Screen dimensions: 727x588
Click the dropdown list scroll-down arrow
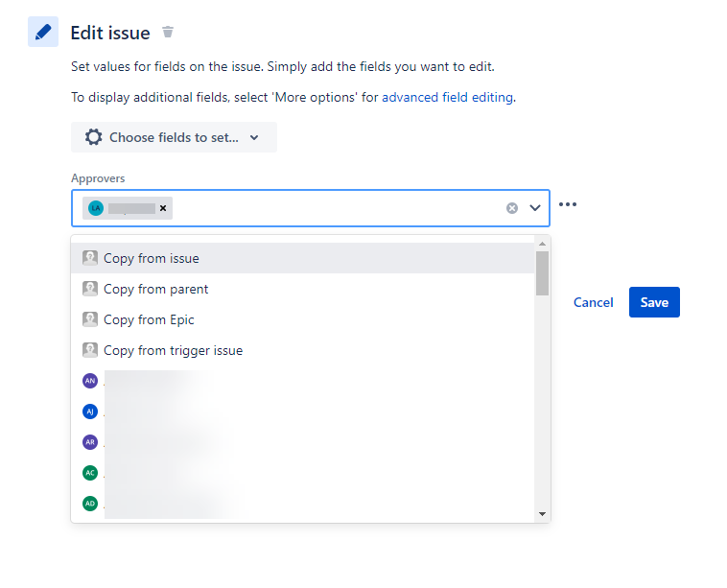tap(542, 514)
